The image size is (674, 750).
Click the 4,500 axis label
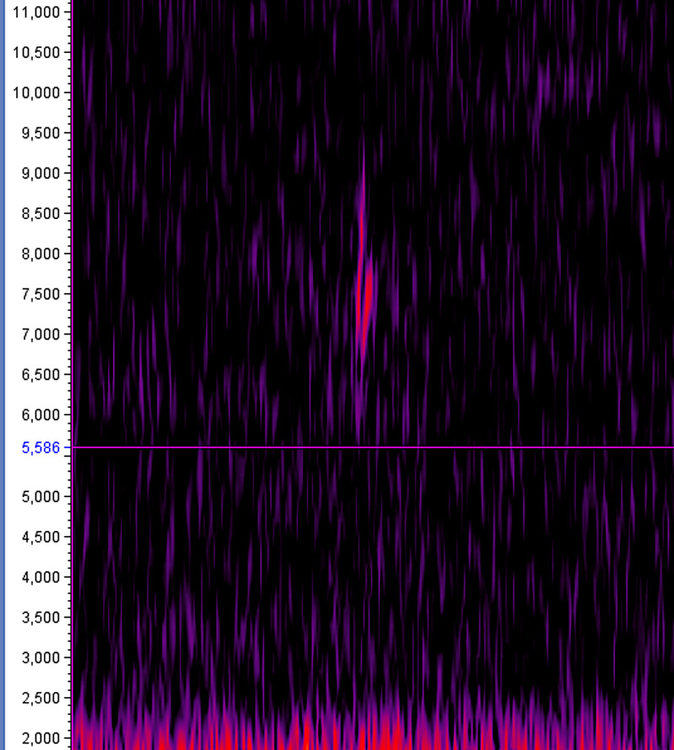41,537
